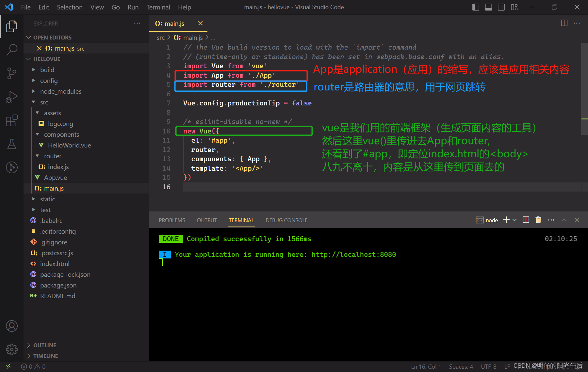Click the remote window icon in status bar
The height and width of the screenshot is (372, 588).
(8, 366)
